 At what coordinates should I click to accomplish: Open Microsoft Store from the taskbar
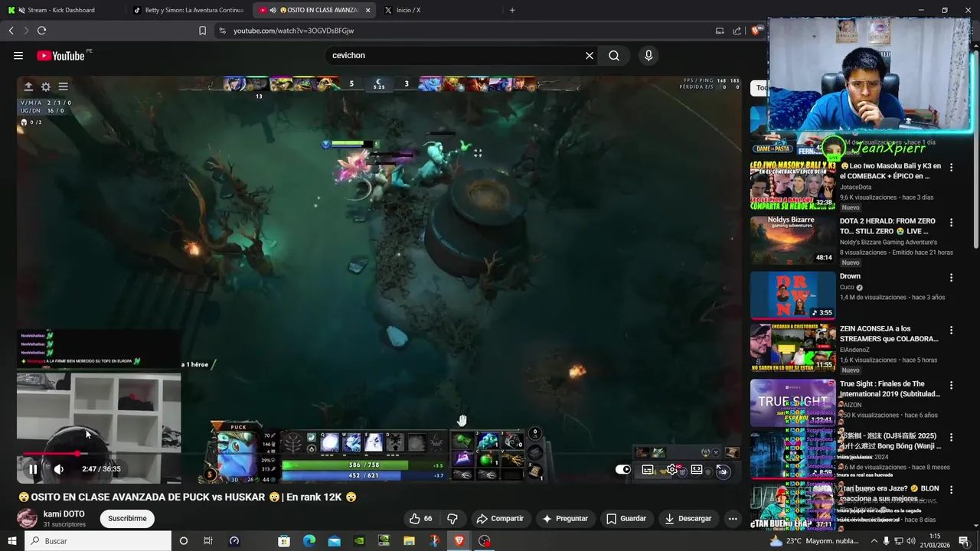[x=284, y=541]
